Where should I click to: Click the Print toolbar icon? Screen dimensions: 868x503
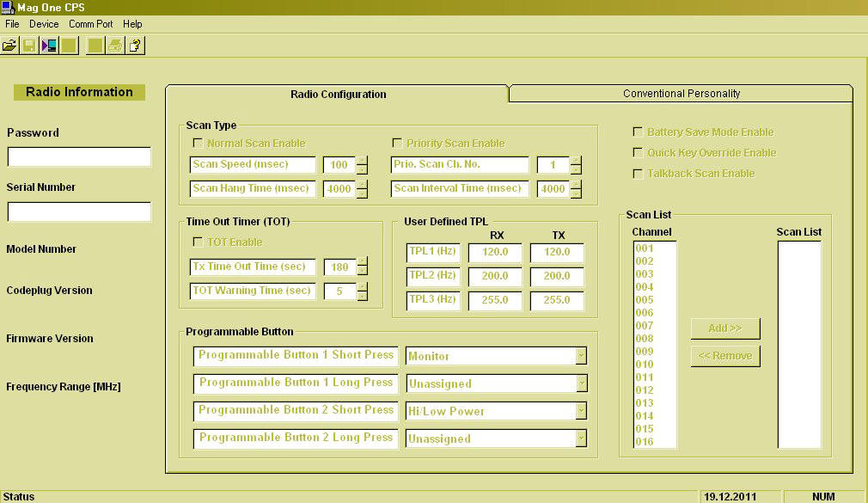tap(115, 46)
